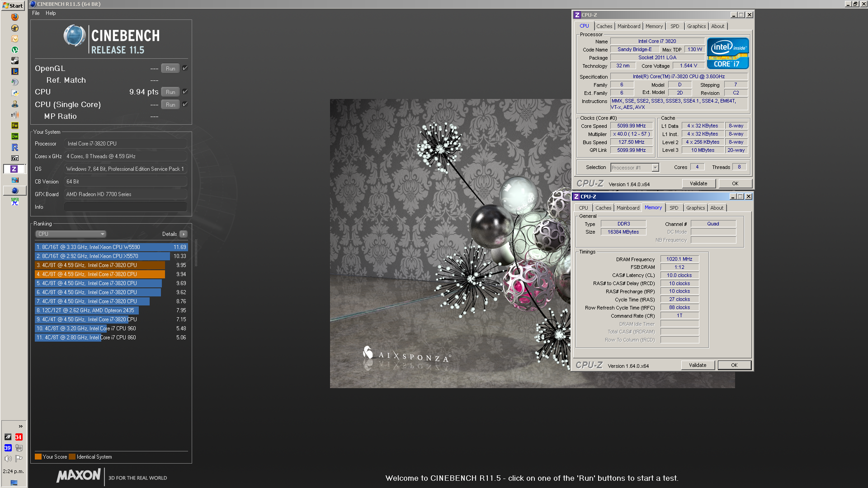Click Validate in the upper CPU-Z window
Viewport: 868px width, 488px height.
(x=698, y=183)
